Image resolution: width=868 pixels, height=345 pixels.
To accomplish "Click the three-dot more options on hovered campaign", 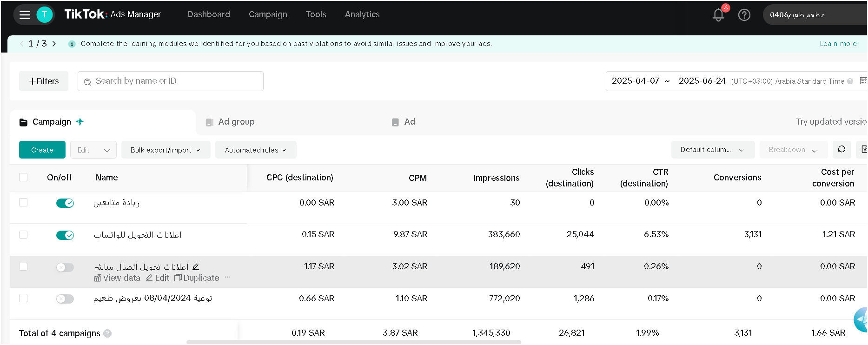I will (x=227, y=277).
